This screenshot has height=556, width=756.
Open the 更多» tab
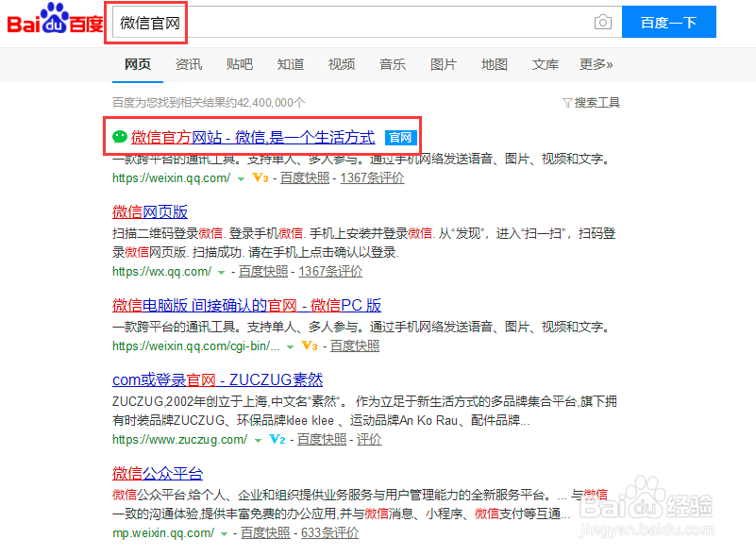pos(596,64)
